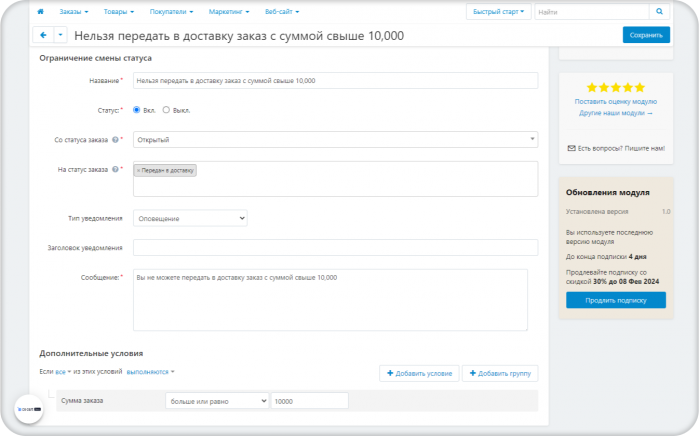Screen dimensions: 700x436
Task: Open the Маркетинг menu
Action: [229, 12]
